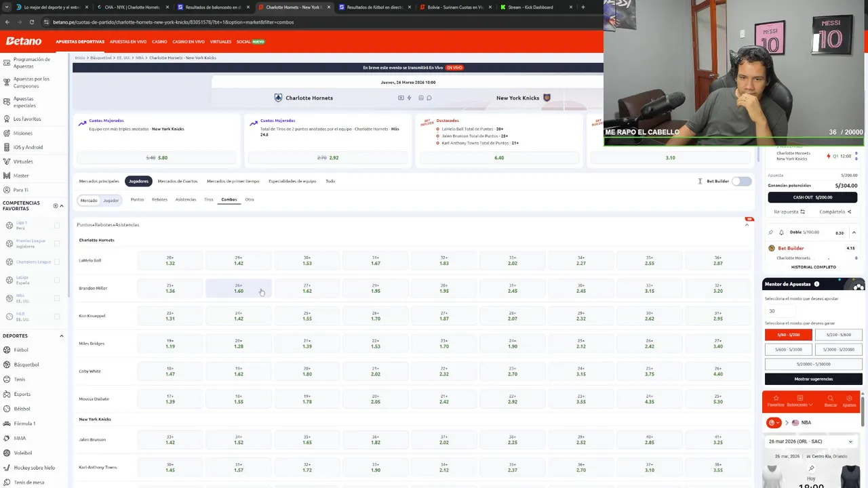
Task: Select Béisbol sport icon
Action: click(x=7, y=409)
